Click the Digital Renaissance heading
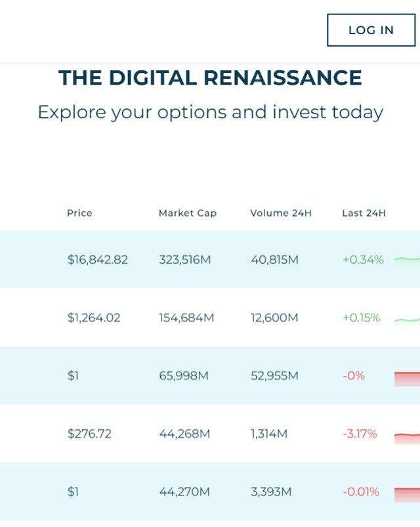 coord(210,78)
